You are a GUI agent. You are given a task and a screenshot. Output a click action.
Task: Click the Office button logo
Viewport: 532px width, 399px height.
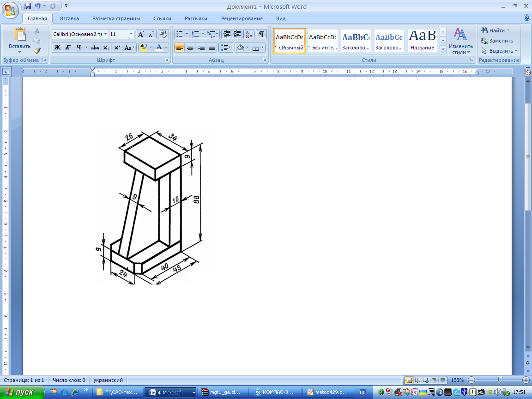click(10, 10)
